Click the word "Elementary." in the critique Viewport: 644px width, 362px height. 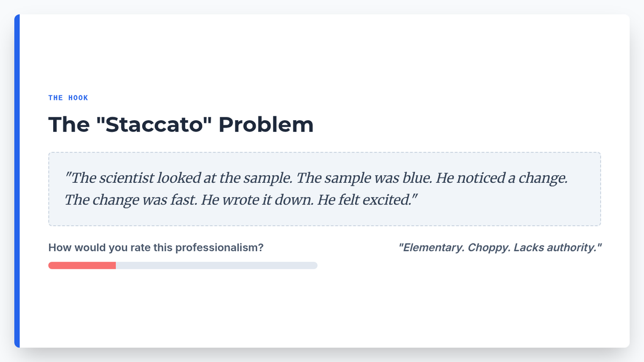(431, 248)
